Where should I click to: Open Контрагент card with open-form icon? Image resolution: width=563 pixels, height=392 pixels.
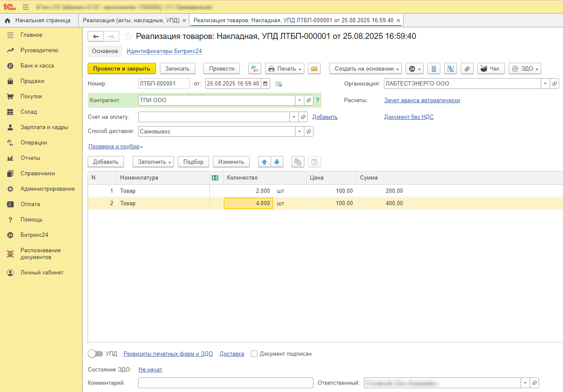pos(309,100)
